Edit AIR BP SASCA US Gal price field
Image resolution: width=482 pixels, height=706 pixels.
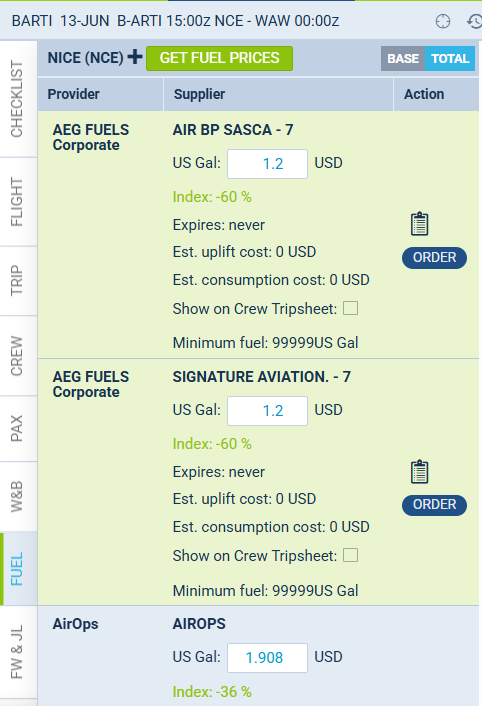(267, 164)
